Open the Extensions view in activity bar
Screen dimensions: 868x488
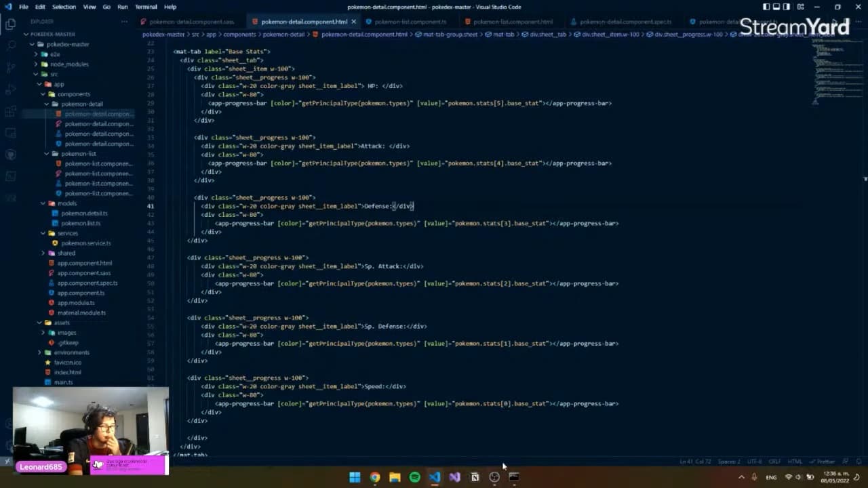click(x=11, y=111)
